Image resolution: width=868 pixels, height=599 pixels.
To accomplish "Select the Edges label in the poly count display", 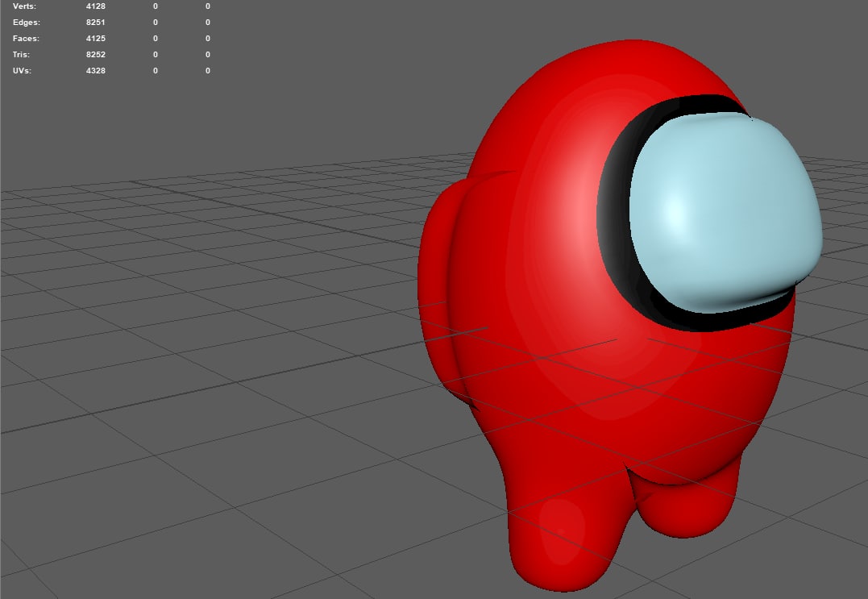I will [27, 22].
